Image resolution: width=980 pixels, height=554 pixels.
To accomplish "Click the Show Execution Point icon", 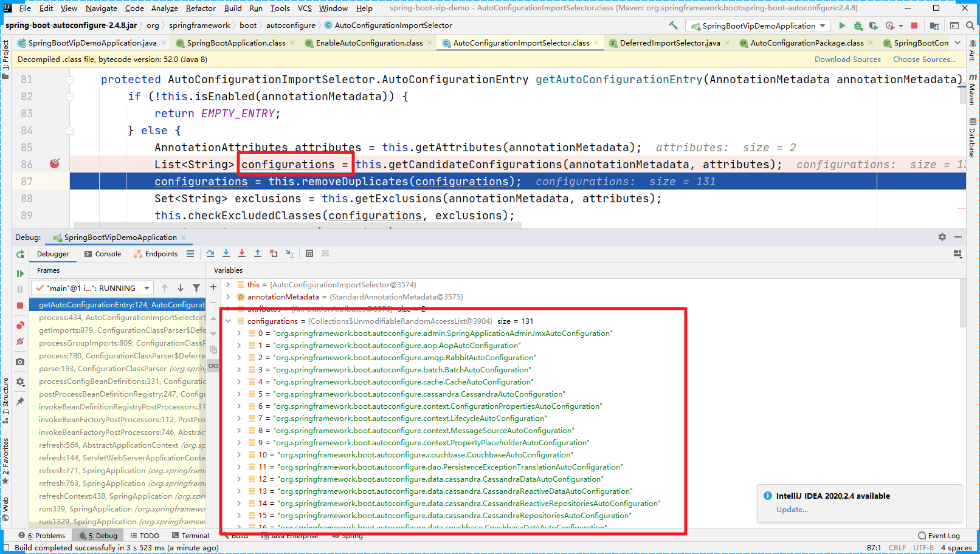I will click(x=190, y=253).
